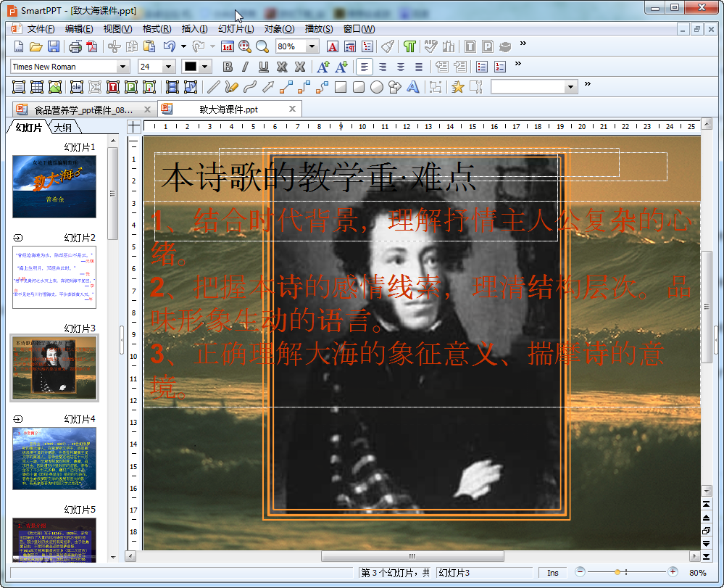Toggle numbered list

point(500,67)
